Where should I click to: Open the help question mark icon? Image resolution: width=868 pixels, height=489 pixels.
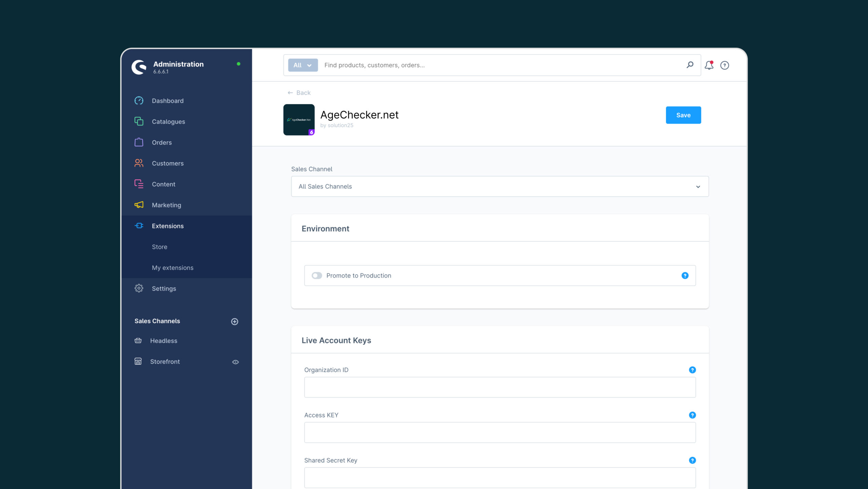tap(725, 65)
